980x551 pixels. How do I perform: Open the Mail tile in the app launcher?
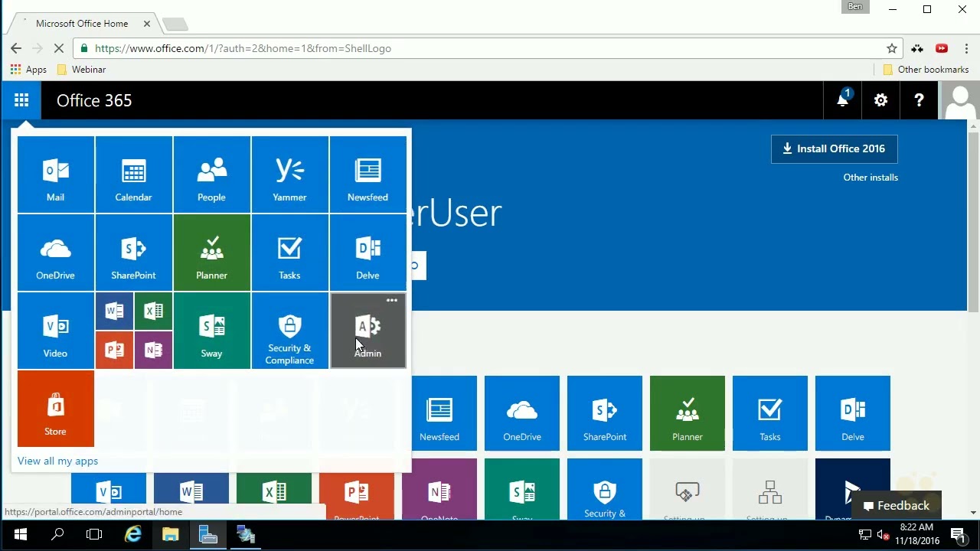coord(56,174)
